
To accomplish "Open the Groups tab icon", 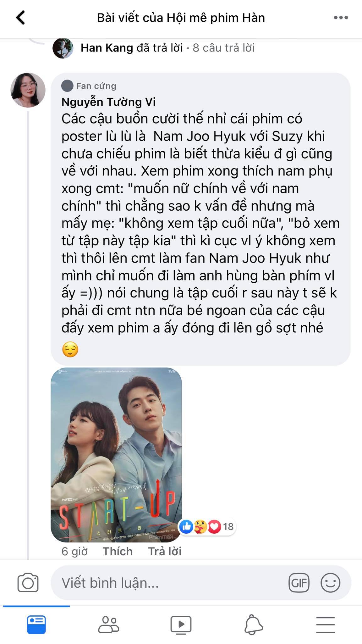I will point(109,625).
